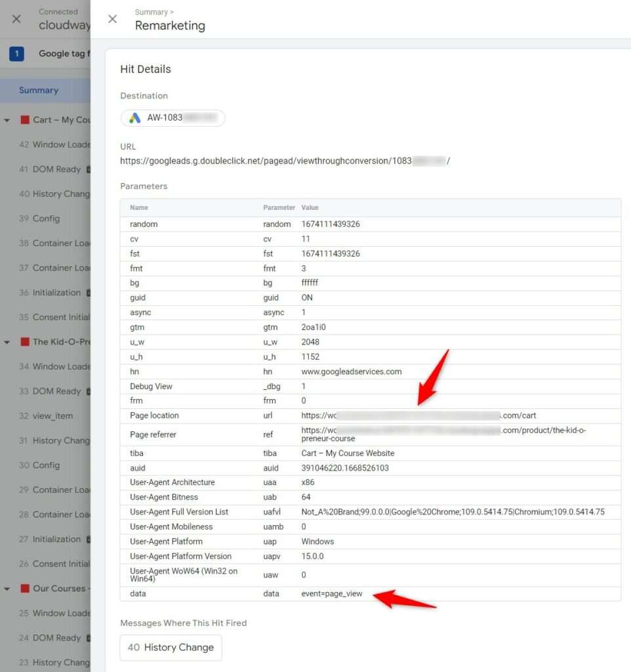The image size is (631, 672).
Task: Open the 40 History Change message button
Action: pos(171,648)
